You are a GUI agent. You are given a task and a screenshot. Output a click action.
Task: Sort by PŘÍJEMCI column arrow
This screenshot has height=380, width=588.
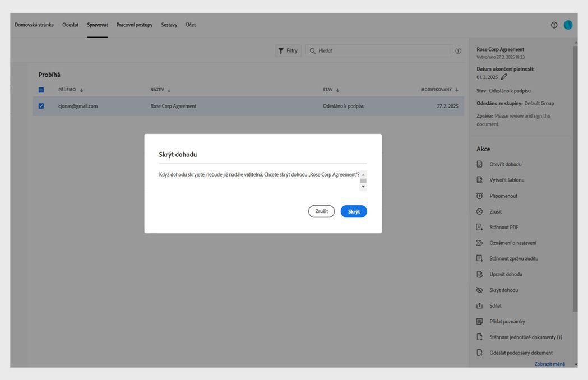(81, 90)
